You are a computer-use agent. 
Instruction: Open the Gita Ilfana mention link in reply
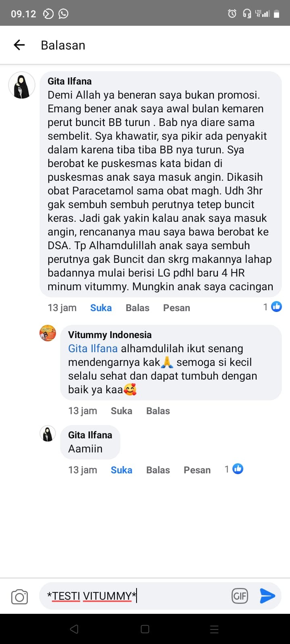pyautogui.click(x=93, y=349)
